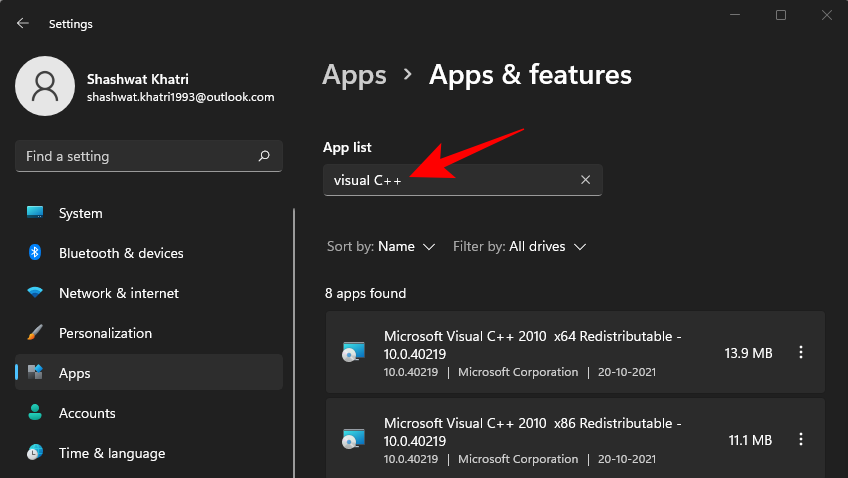Click the app list search field
The image size is (848, 478).
click(450, 180)
